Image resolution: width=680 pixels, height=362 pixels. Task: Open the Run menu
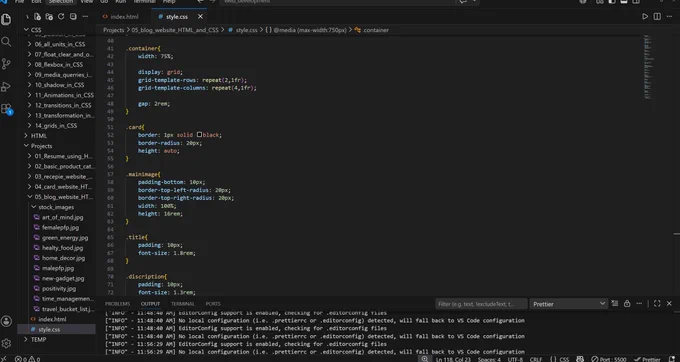pos(121,2)
